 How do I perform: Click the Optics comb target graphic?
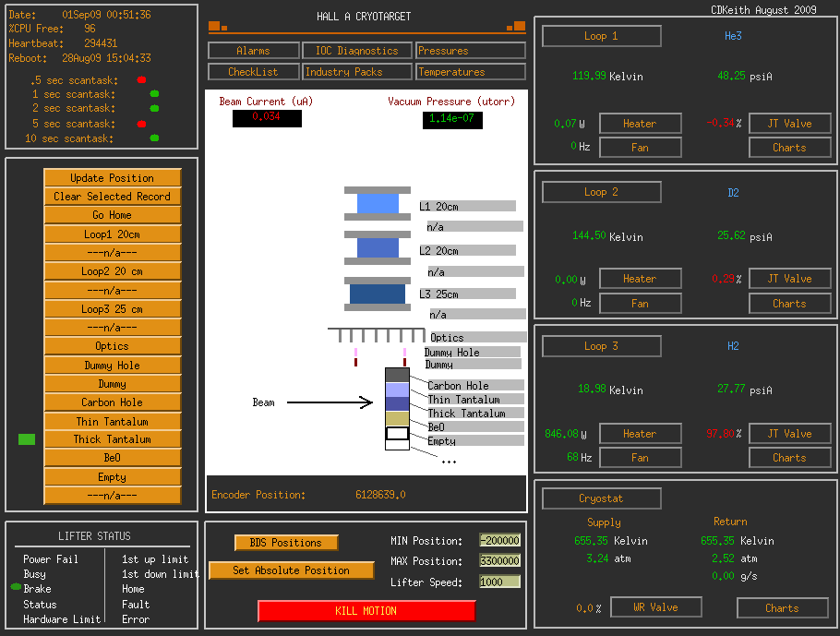(377, 335)
